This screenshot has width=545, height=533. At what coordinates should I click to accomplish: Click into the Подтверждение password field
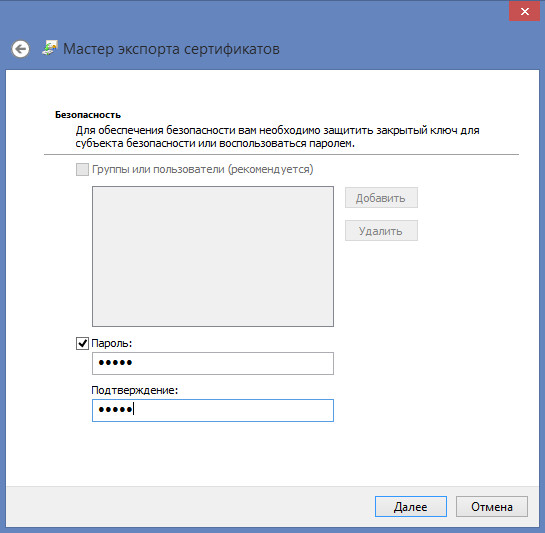click(x=213, y=411)
